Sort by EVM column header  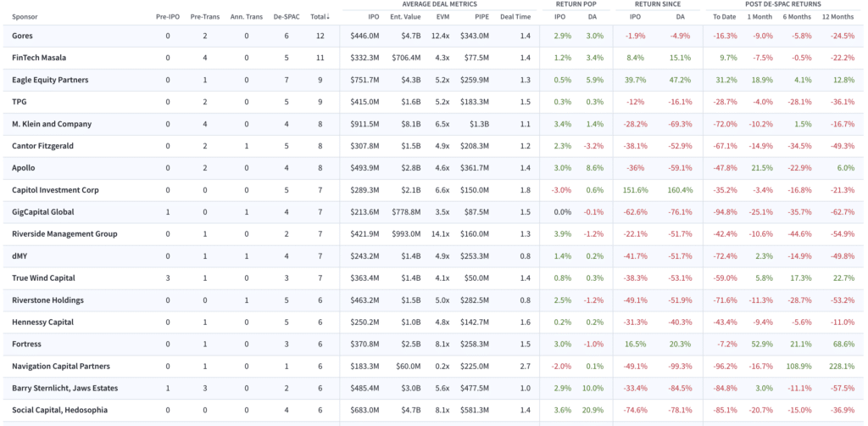coord(442,17)
